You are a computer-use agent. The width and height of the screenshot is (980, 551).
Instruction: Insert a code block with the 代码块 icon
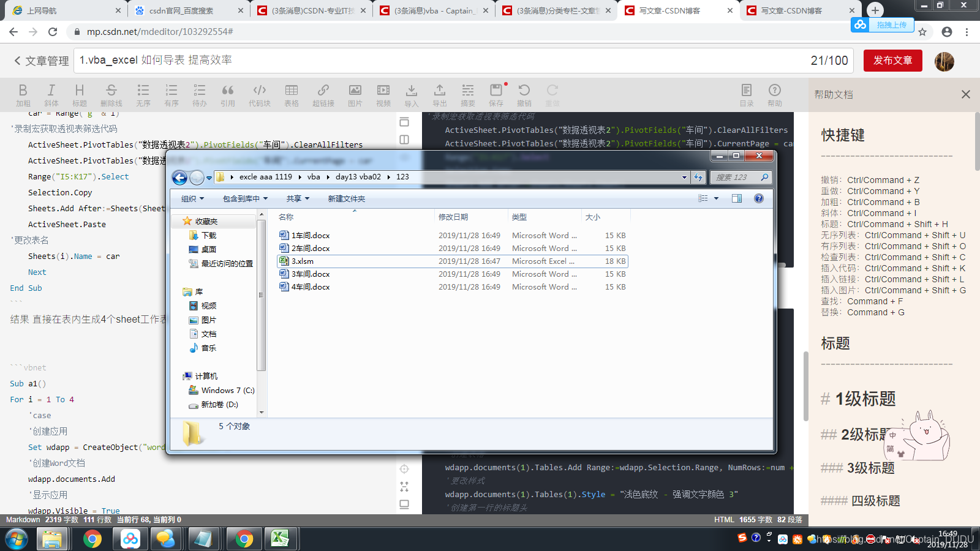[x=260, y=95]
